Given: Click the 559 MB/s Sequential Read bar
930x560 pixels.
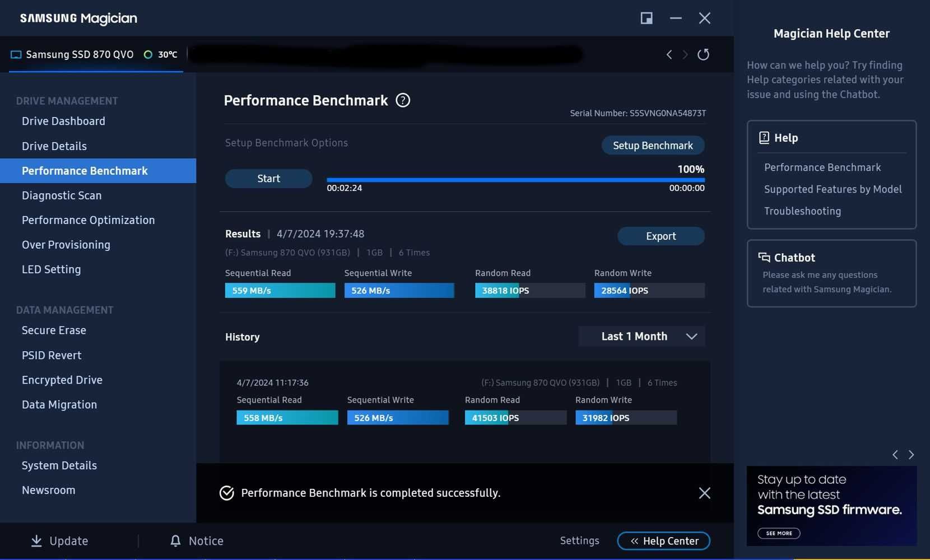Looking at the screenshot, I should [280, 291].
